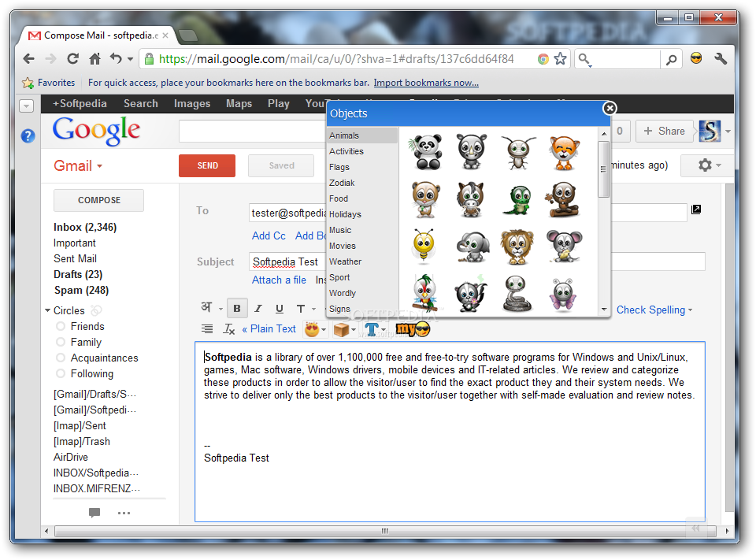Image resolution: width=756 pixels, height=560 pixels.
Task: Click the COMPOSE button
Action: 99,200
